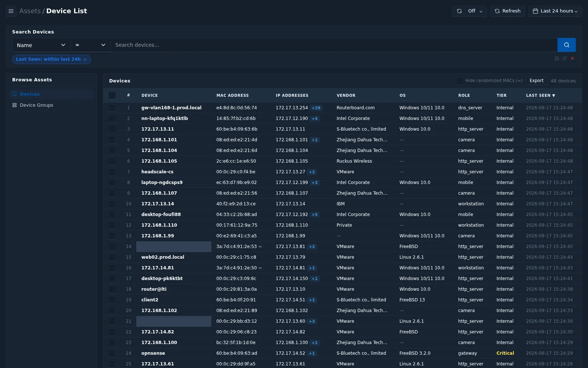This screenshot has height=368, width=588.
Task: Open the hamburger navigation menu
Action: 11,11
